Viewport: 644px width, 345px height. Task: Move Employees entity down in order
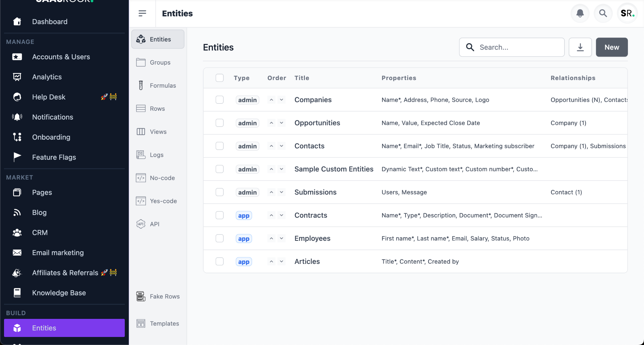[281, 238]
